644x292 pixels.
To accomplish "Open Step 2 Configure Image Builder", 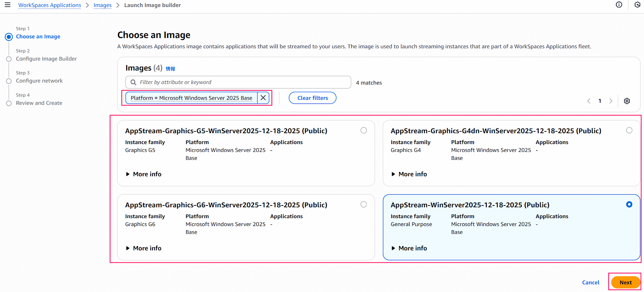I will [x=46, y=59].
